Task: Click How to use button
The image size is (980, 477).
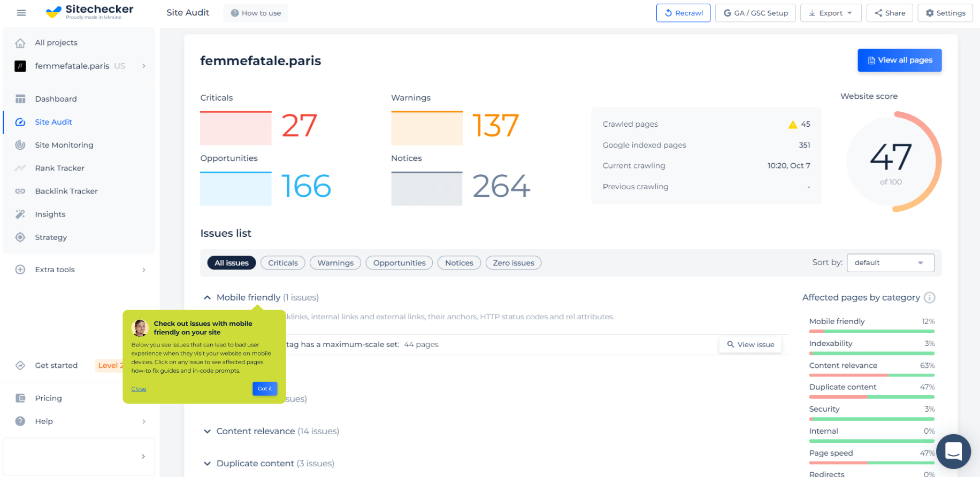Action: pos(256,13)
